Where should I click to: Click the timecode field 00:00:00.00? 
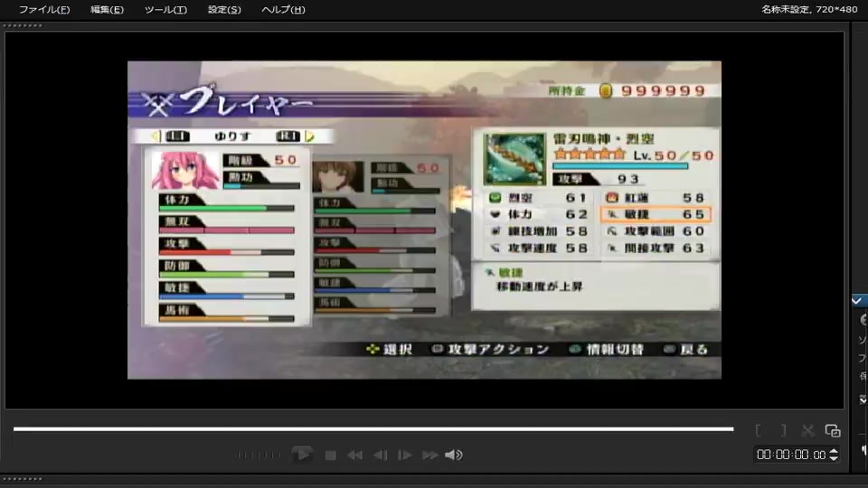[791, 455]
